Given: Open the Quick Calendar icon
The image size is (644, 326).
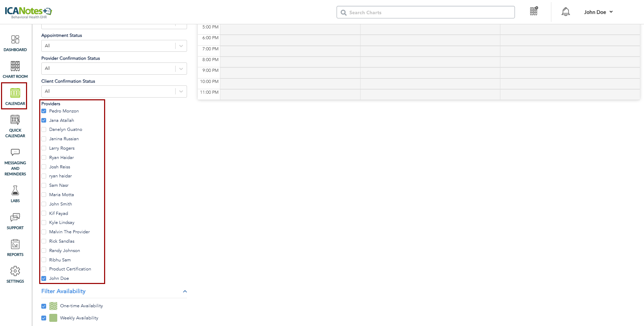Looking at the screenshot, I should pos(15,126).
